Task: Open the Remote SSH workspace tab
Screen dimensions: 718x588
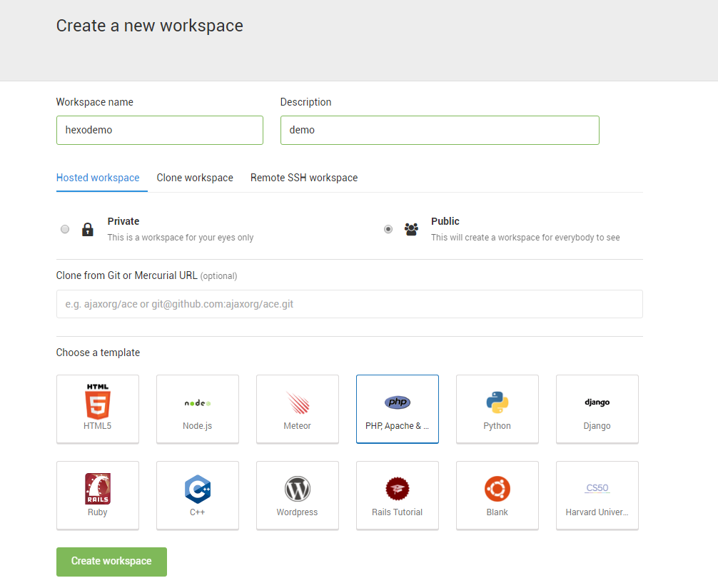Action: tap(304, 178)
